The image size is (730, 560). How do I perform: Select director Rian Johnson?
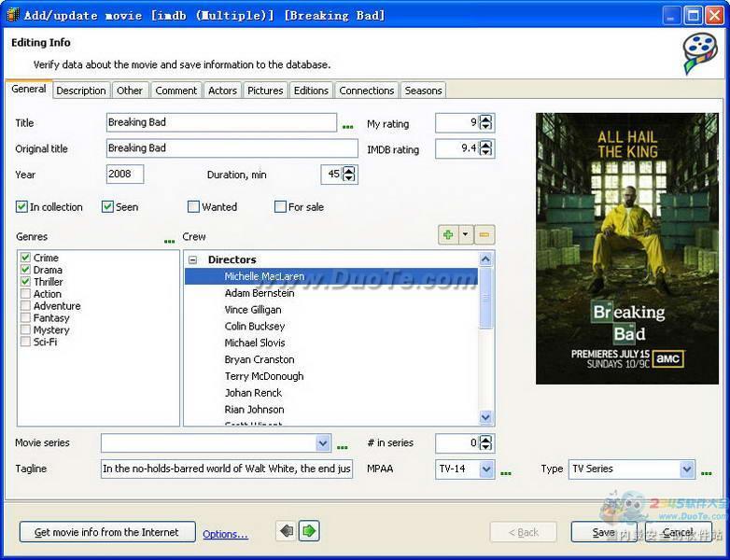(x=254, y=410)
